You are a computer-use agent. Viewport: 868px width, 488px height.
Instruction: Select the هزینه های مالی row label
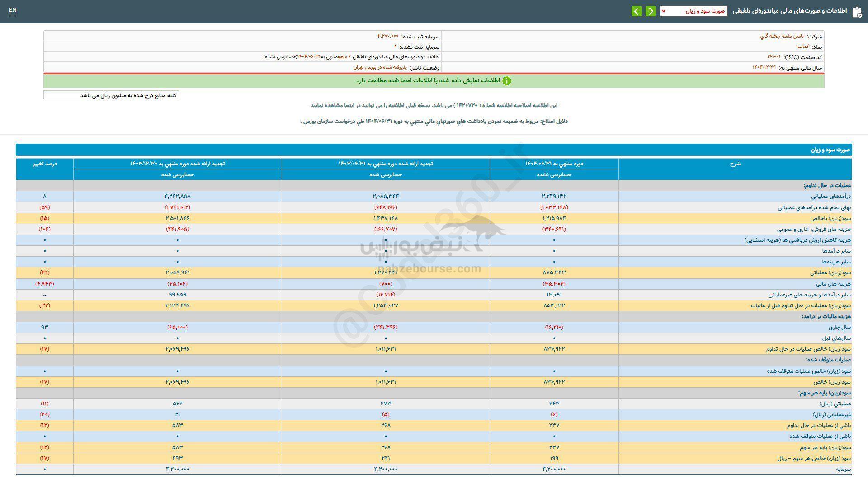click(x=833, y=284)
